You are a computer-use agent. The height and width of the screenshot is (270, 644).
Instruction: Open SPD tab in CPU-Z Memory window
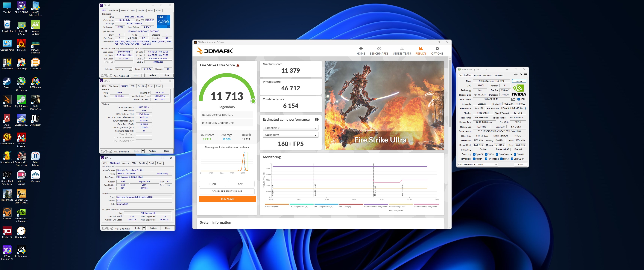pyautogui.click(x=133, y=86)
